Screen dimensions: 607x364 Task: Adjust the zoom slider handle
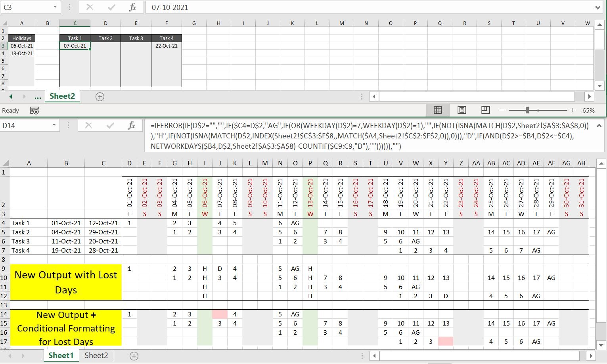pos(527,110)
